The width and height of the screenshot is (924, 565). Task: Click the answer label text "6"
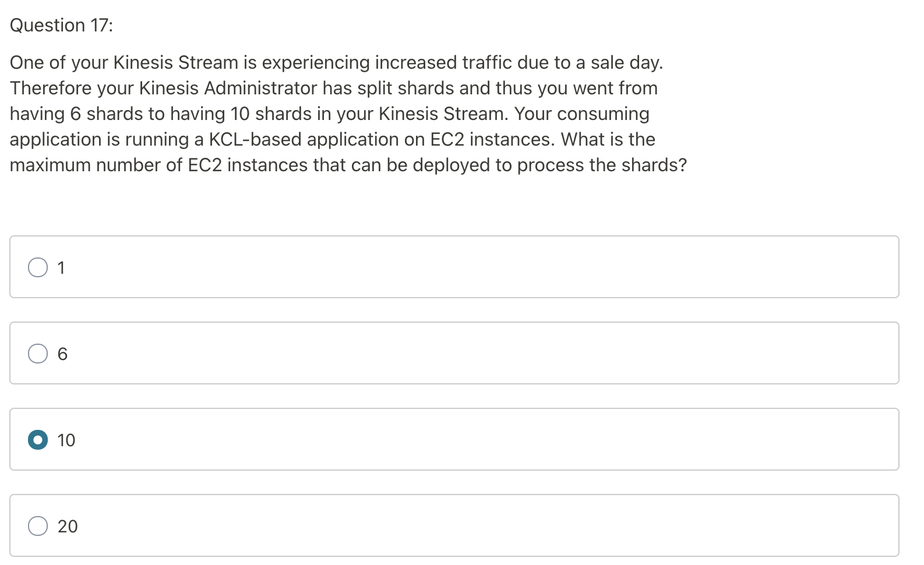62,354
